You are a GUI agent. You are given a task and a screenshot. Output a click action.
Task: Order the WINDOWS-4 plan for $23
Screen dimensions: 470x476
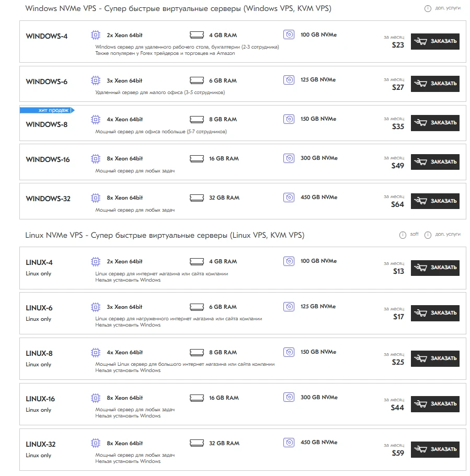435,41
